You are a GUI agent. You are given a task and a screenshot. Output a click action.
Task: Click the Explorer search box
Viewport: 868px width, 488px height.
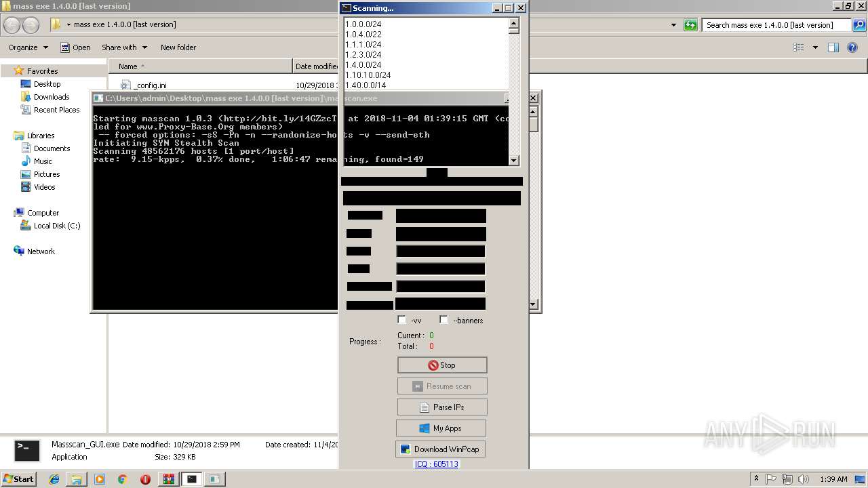pyautogui.click(x=776, y=25)
